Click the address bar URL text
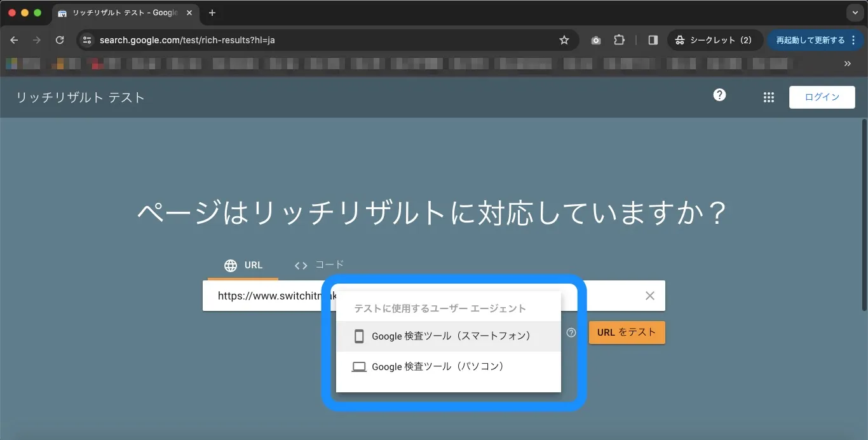Viewport: 868px width, 440px height. point(187,40)
